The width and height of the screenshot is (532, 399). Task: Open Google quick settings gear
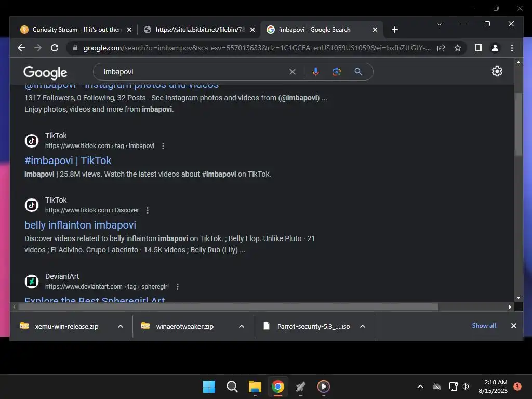click(x=497, y=71)
